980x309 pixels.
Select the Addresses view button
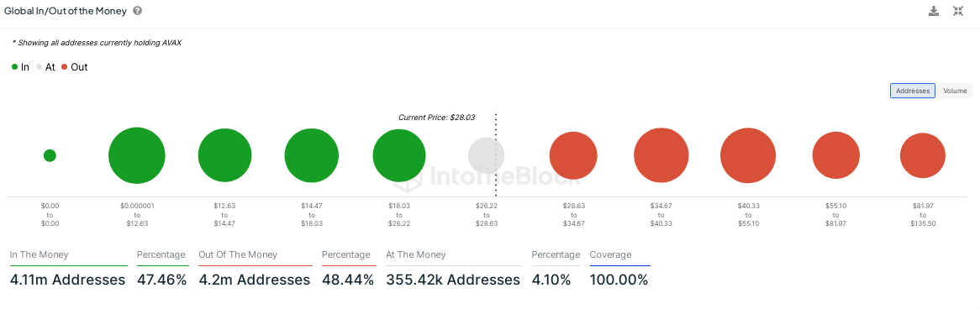pyautogui.click(x=913, y=91)
